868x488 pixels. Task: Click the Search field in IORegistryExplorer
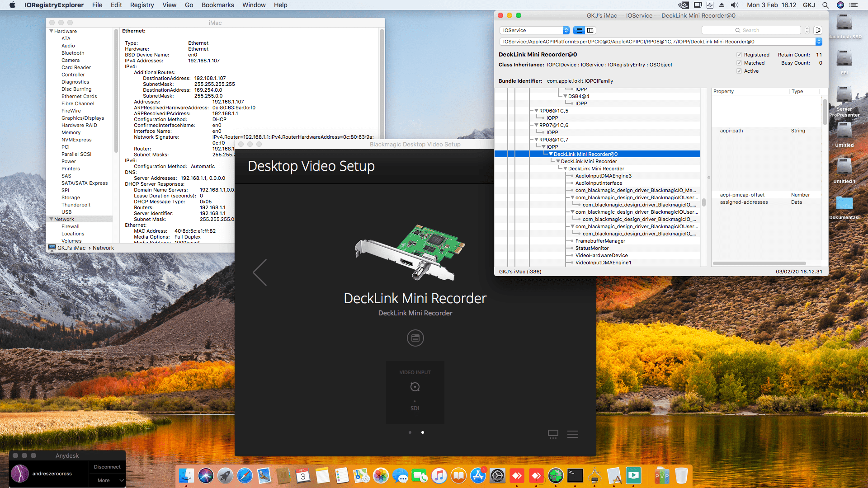751,30
